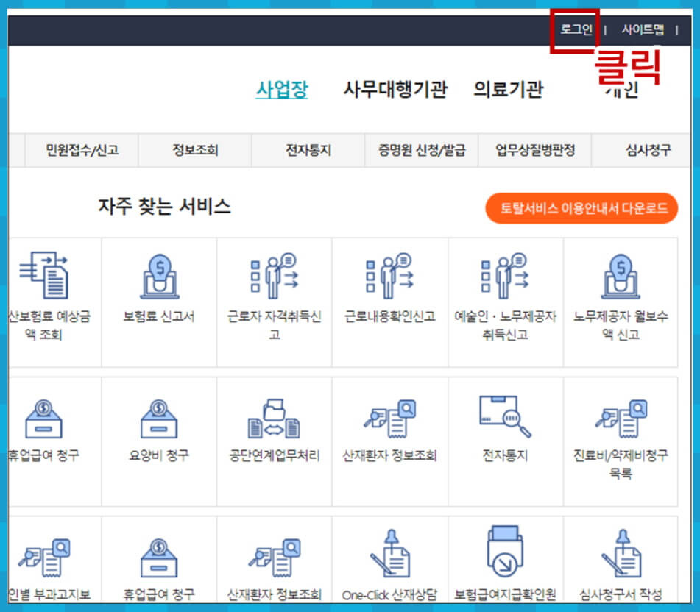
Task: Open the 민원접수/신고 menu
Action: [82, 150]
